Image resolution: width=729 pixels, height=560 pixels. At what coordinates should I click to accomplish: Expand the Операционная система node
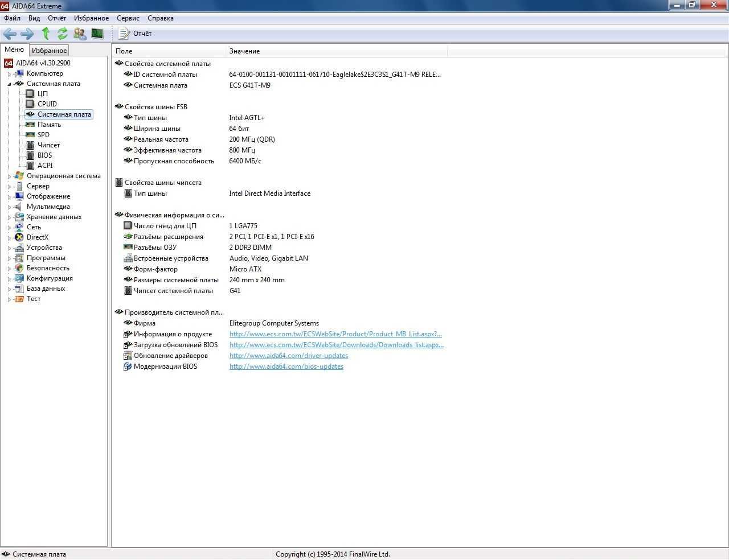pos(9,176)
